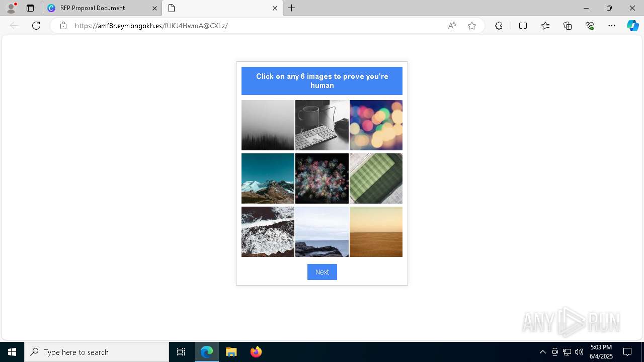This screenshot has height=362, width=644.
Task: Open the Windows Start menu
Action: (12, 352)
